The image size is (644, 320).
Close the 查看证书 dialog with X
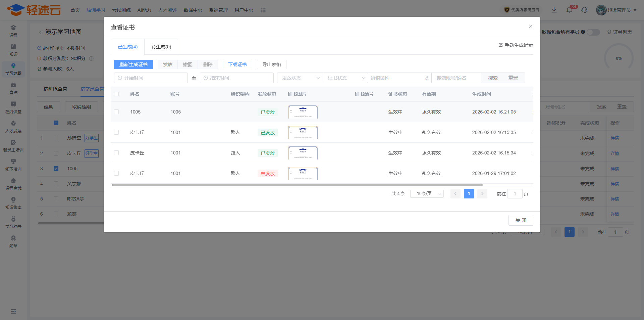click(x=531, y=26)
